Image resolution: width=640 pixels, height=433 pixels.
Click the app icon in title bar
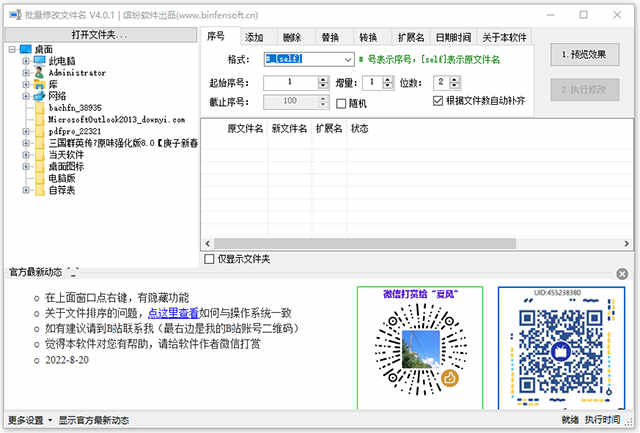click(15, 15)
